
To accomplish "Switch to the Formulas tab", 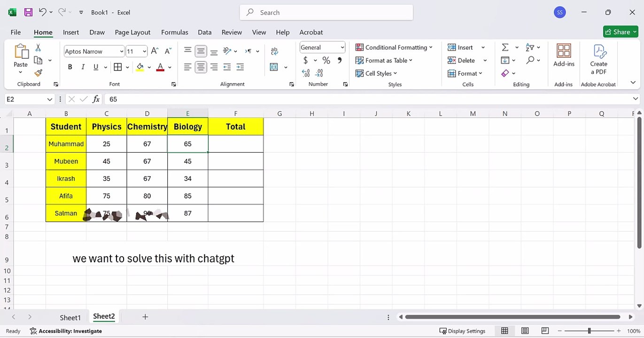I will [175, 32].
